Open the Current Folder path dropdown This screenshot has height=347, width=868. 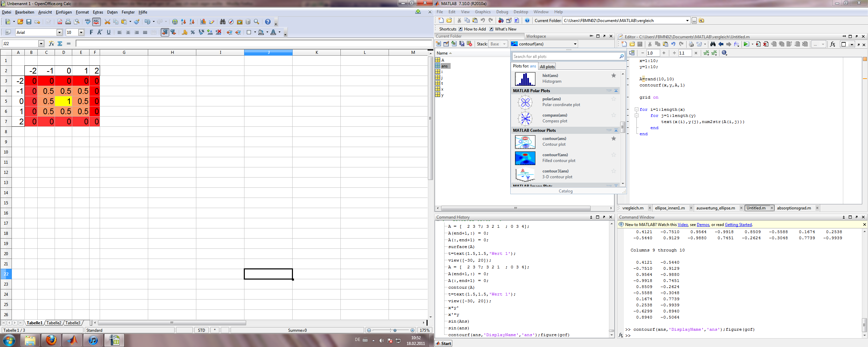point(687,21)
